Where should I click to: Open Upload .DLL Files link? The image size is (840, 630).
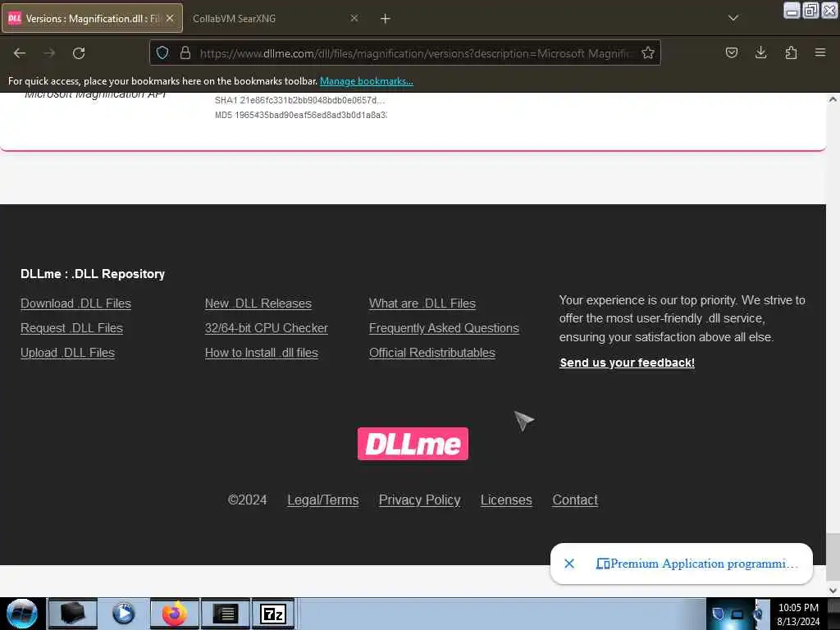[x=67, y=353]
